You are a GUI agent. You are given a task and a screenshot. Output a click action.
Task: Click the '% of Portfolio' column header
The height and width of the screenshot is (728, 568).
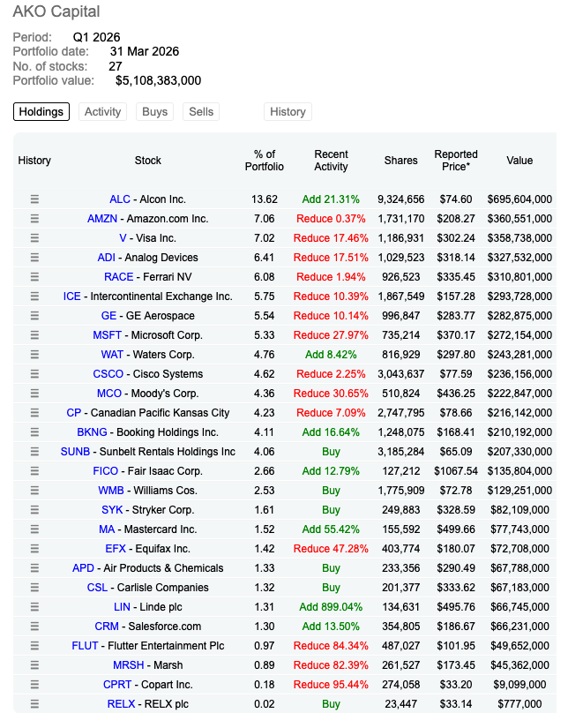click(265, 161)
